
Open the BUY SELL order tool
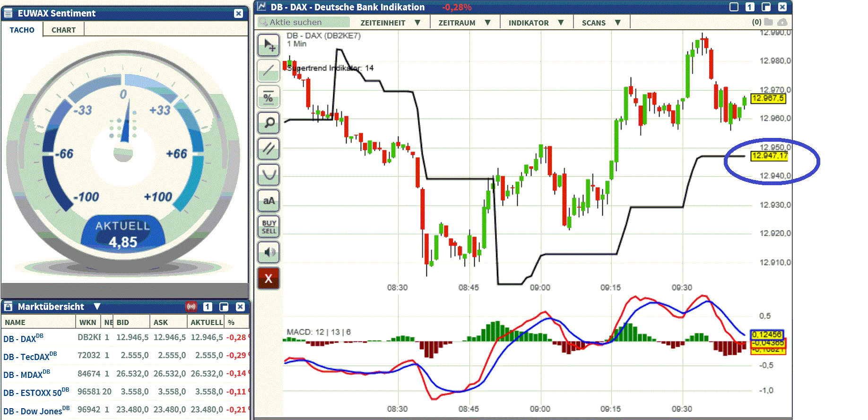(x=269, y=226)
